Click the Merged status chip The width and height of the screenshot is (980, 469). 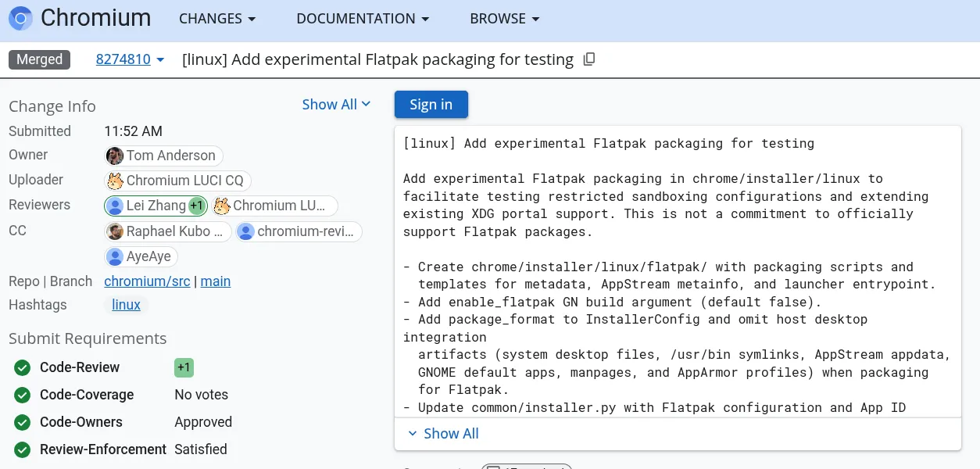pyautogui.click(x=40, y=59)
